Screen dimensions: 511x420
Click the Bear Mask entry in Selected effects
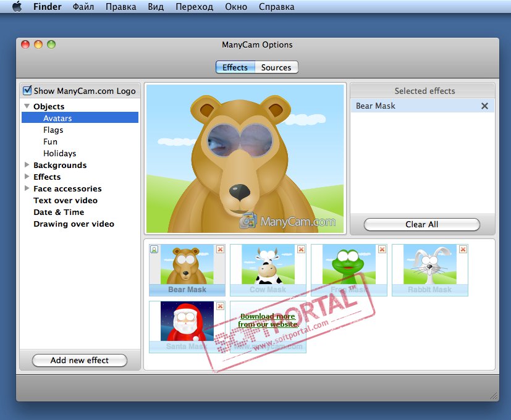[x=423, y=106]
